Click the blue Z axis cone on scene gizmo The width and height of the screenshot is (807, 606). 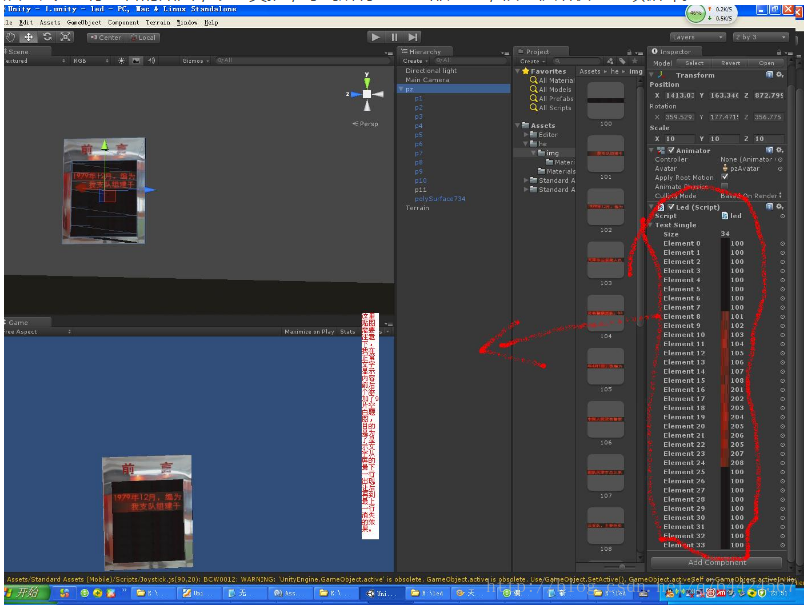point(356,94)
